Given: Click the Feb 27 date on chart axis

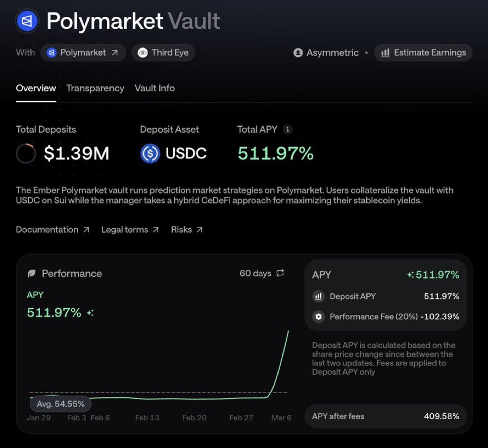Looking at the screenshot, I should coord(241,418).
